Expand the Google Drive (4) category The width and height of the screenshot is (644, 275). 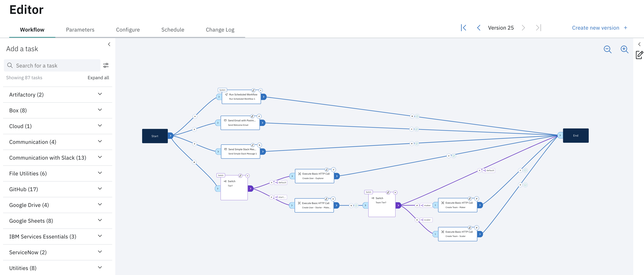[x=57, y=205]
